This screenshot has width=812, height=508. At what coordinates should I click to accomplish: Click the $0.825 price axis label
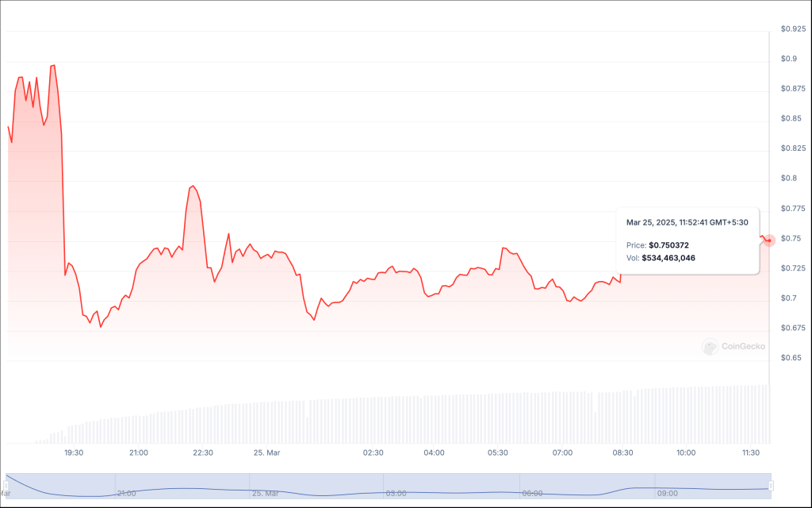click(794, 148)
